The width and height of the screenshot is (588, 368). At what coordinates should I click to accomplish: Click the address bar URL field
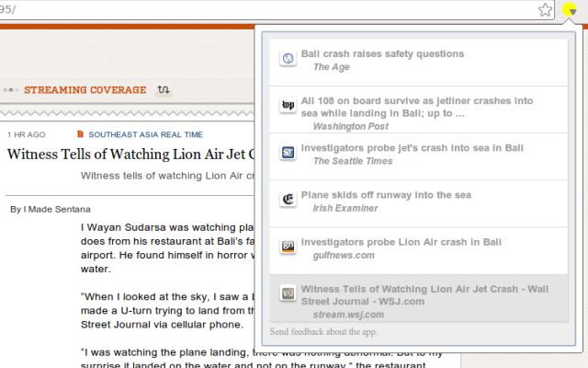pos(277,10)
